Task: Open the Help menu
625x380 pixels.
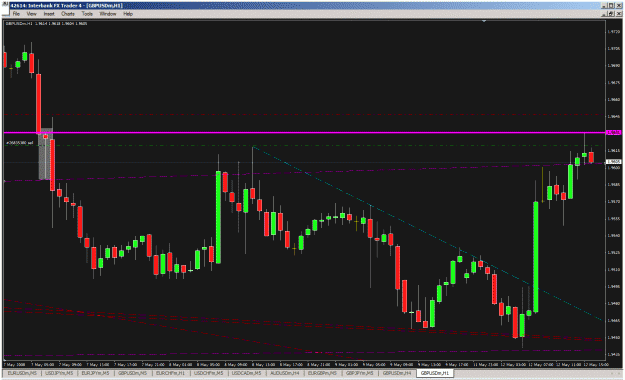Action: (x=128, y=14)
